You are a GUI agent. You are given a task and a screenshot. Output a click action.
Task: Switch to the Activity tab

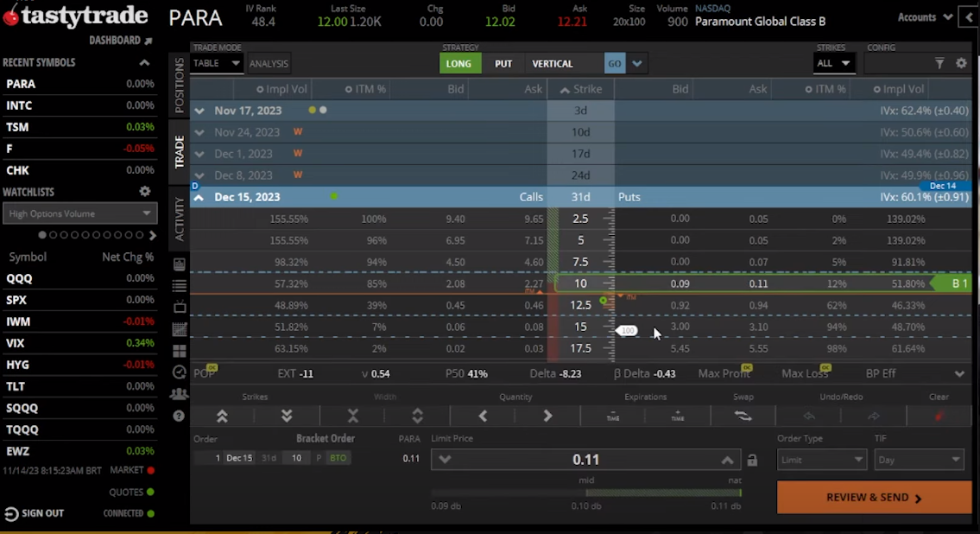(x=180, y=219)
